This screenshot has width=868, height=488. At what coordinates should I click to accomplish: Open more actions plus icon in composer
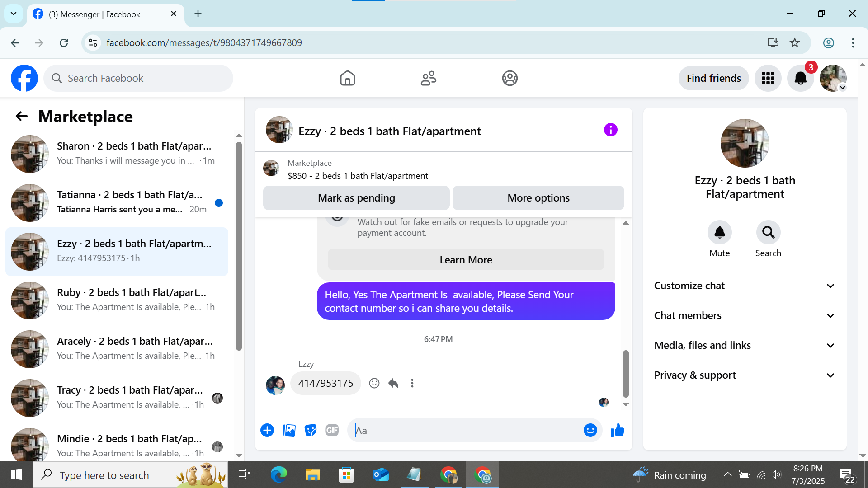(x=267, y=431)
